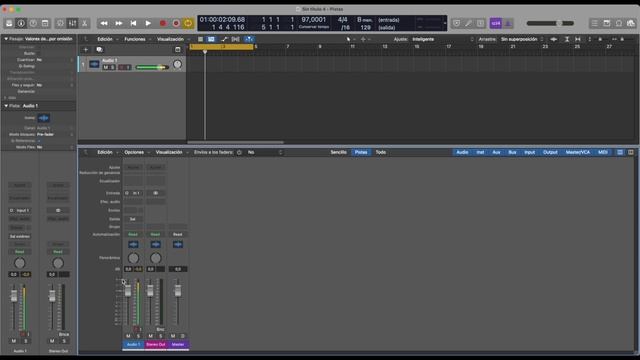Select the Master channel strip name
This screenshot has width=640, height=360.
[178, 344]
